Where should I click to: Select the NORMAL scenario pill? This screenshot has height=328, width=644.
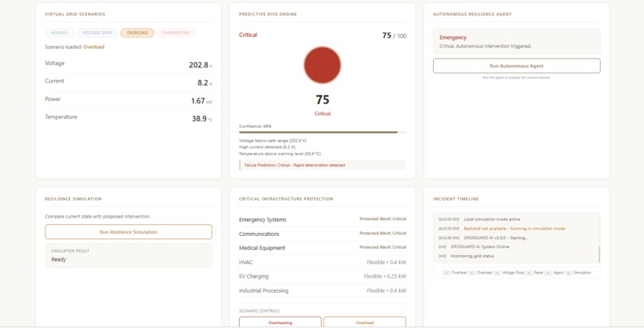(x=60, y=33)
